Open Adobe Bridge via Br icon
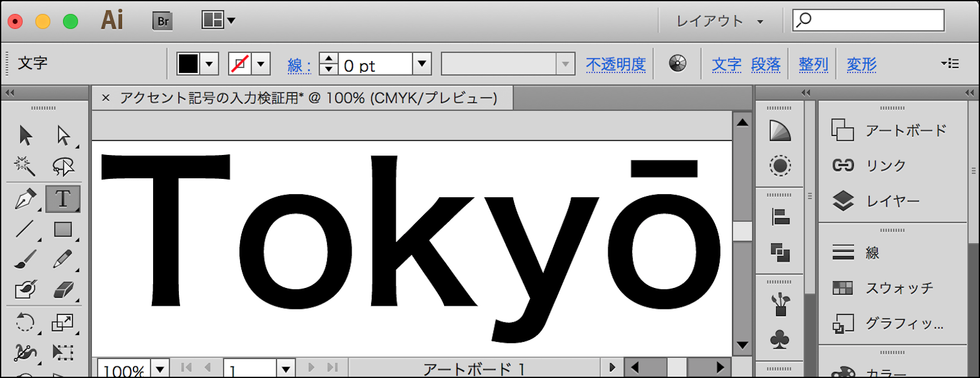This screenshot has width=980, height=378. (x=162, y=21)
